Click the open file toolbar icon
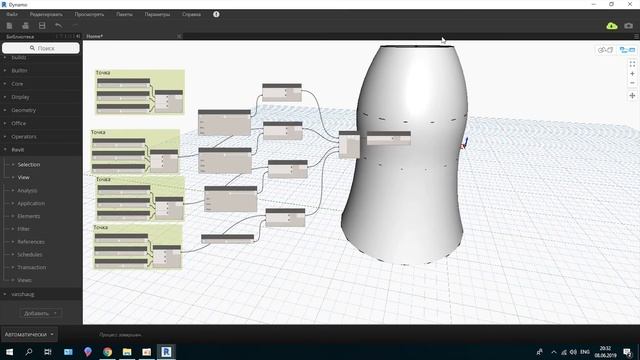The image size is (640, 360). tap(25, 26)
